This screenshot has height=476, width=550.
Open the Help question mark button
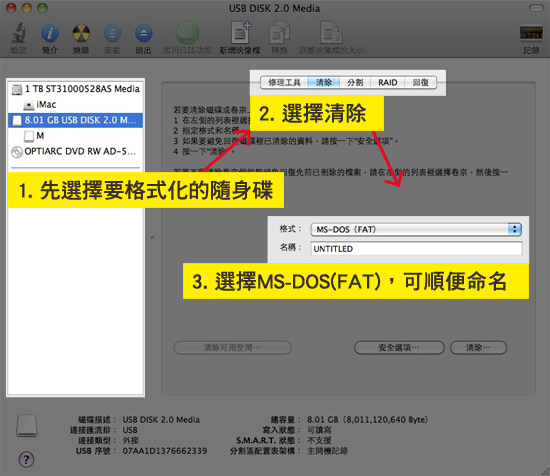(x=26, y=459)
